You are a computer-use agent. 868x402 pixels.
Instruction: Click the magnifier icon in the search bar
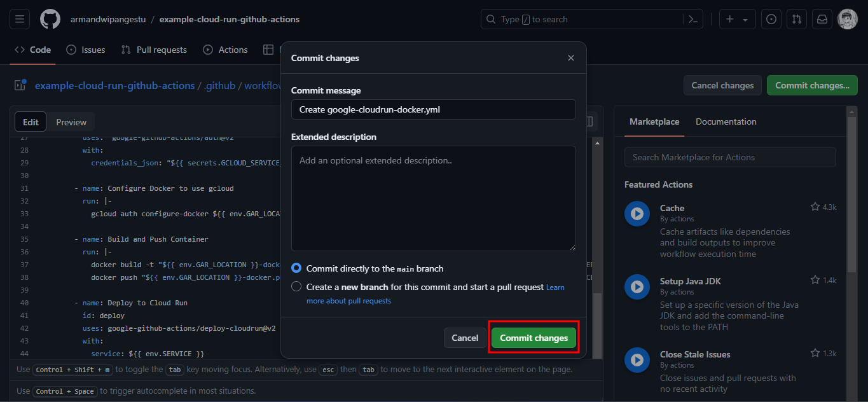(490, 18)
